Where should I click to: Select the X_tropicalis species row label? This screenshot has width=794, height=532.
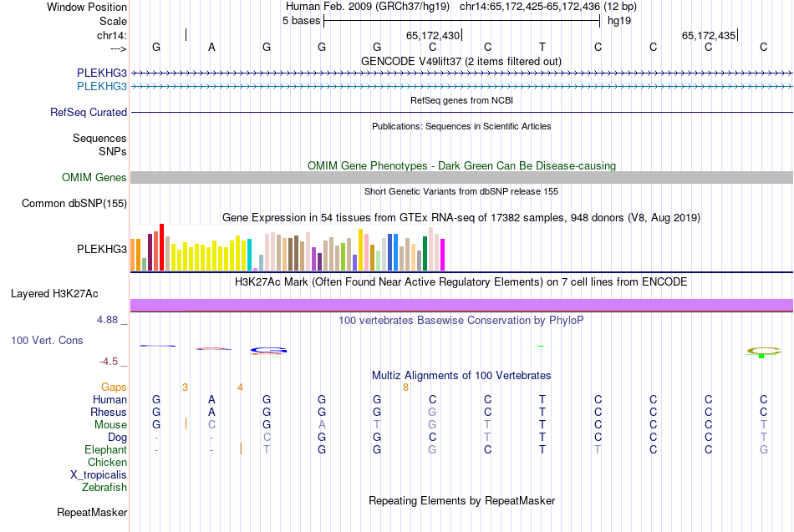point(99,475)
